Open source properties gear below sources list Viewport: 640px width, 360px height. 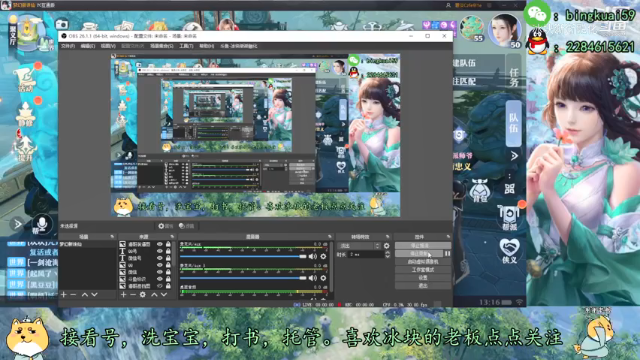click(142, 294)
